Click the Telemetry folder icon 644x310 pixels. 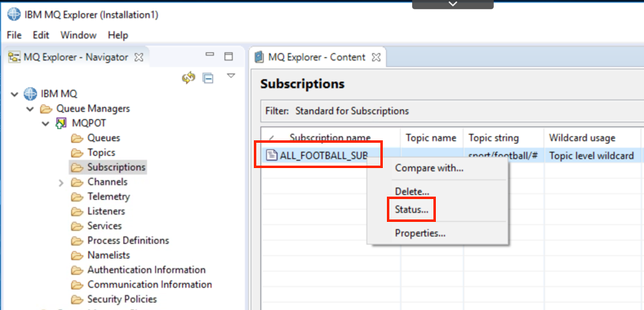(x=78, y=197)
